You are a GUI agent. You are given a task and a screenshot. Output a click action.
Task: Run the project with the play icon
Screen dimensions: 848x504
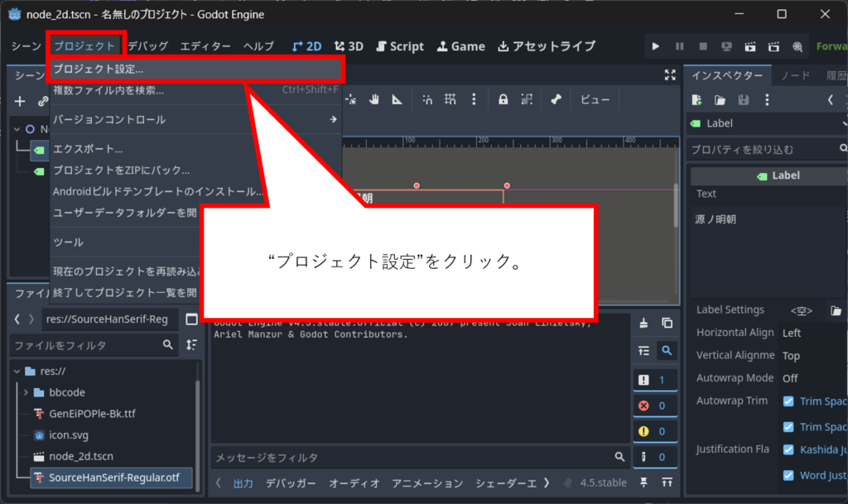pyautogui.click(x=656, y=46)
